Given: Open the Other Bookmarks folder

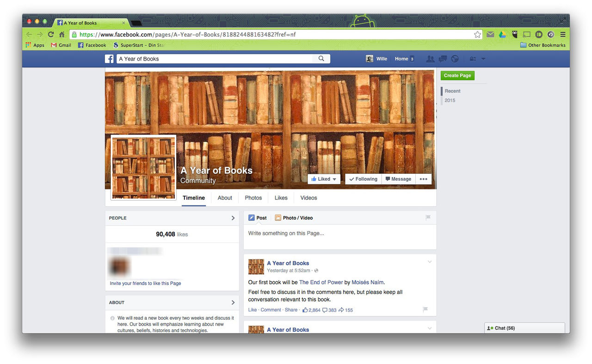Looking at the screenshot, I should pos(543,45).
